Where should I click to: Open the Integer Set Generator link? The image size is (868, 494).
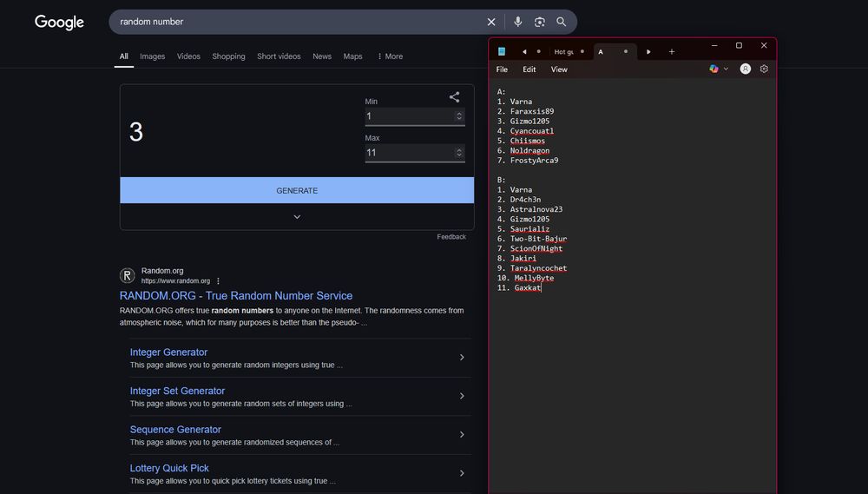pyautogui.click(x=177, y=391)
